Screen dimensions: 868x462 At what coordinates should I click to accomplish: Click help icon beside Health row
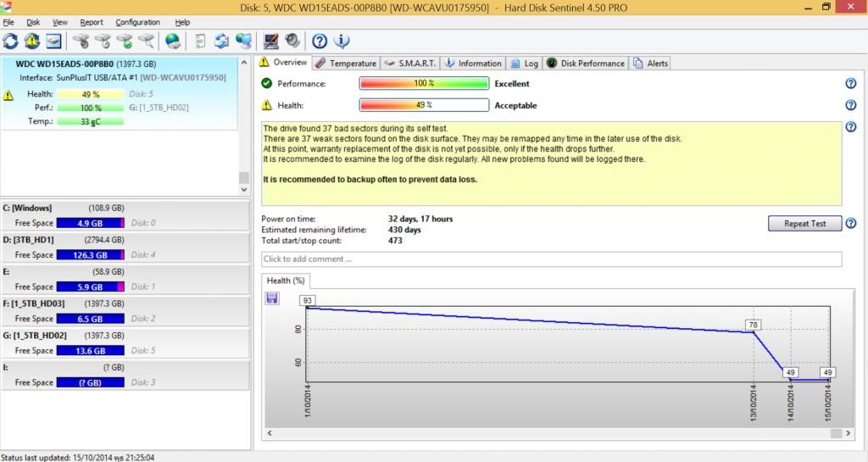point(851,105)
